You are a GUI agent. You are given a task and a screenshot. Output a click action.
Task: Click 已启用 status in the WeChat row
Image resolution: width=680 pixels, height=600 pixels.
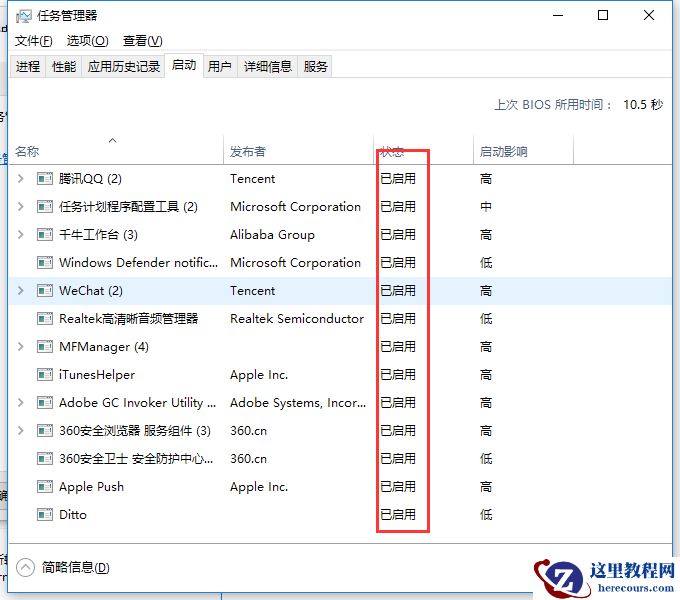[x=398, y=290]
